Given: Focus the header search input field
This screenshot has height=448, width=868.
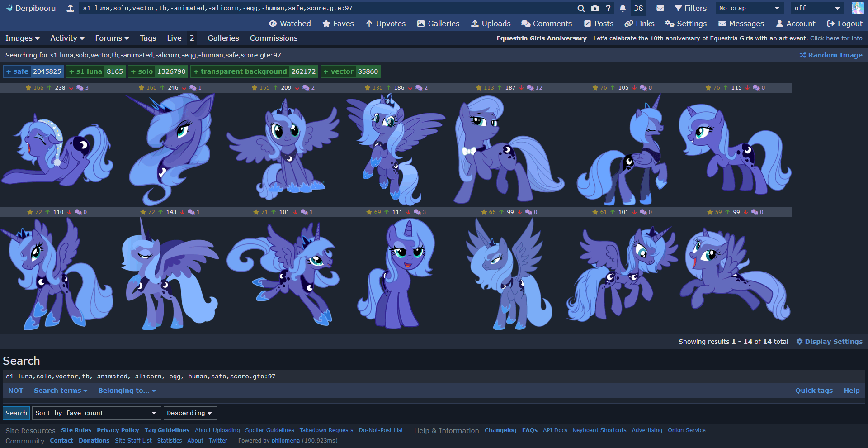Looking at the screenshot, I should [326, 8].
